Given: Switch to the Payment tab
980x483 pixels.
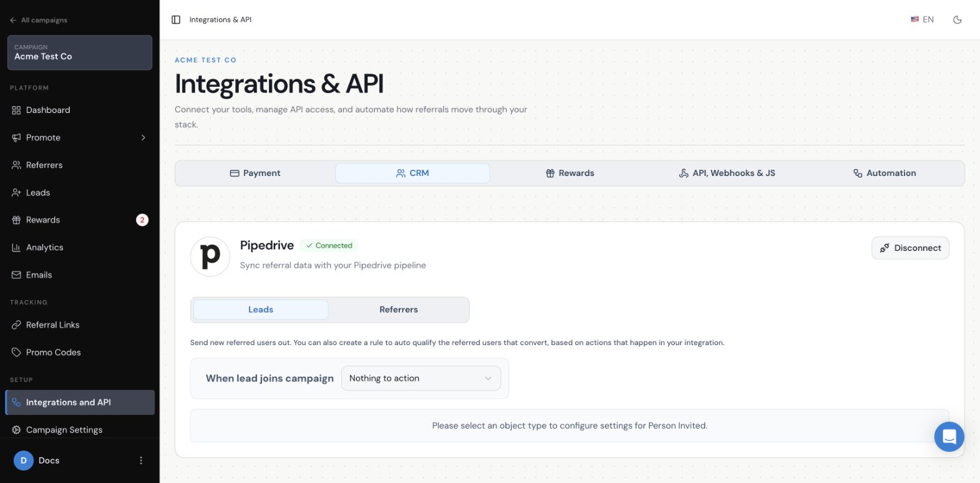Looking at the screenshot, I should 255,173.
